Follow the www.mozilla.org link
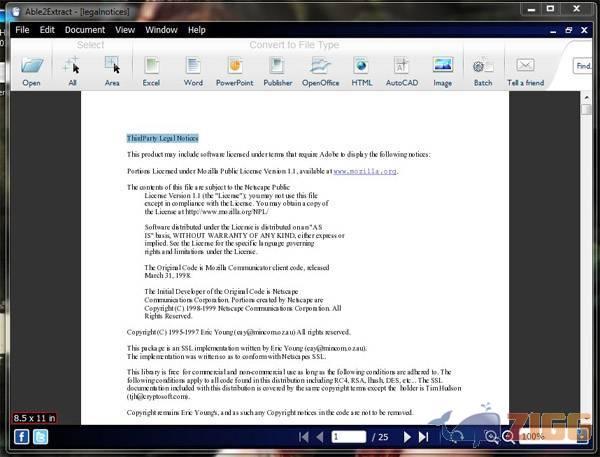Image resolution: width=600 pixels, height=457 pixels. point(365,171)
